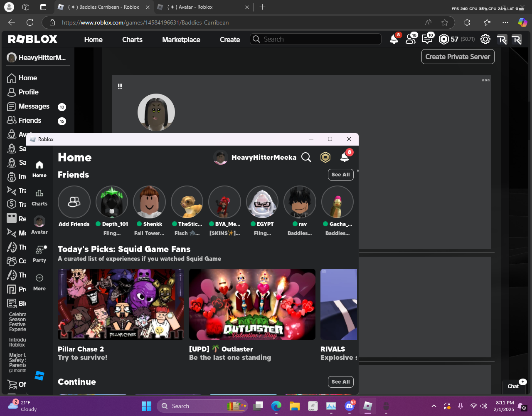Click See All next to Continue
The height and width of the screenshot is (416, 532).
coord(341,382)
